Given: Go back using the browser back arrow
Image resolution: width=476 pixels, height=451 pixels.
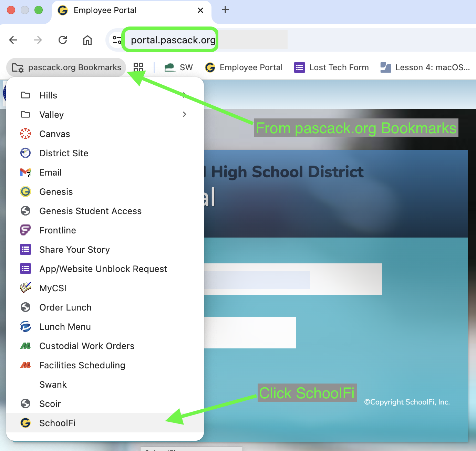Looking at the screenshot, I should [x=13, y=40].
